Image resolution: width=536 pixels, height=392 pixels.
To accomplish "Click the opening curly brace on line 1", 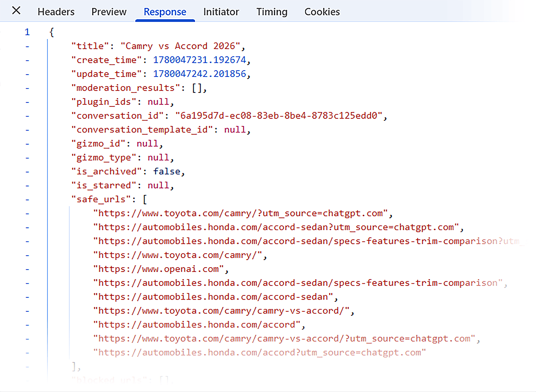I will click(52, 32).
